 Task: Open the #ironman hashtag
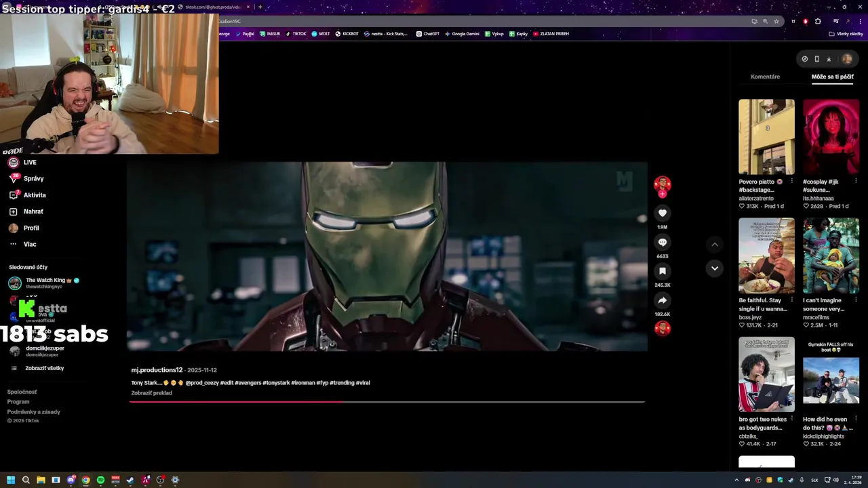click(303, 383)
